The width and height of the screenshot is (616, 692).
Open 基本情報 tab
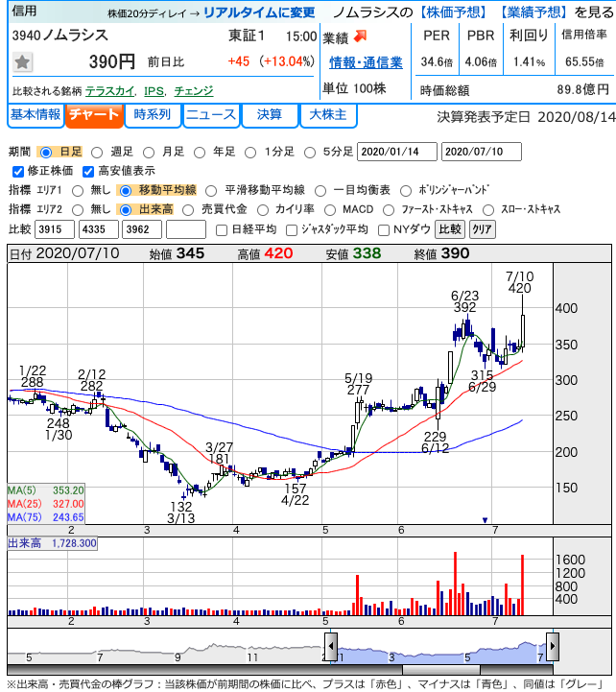pyautogui.click(x=36, y=115)
